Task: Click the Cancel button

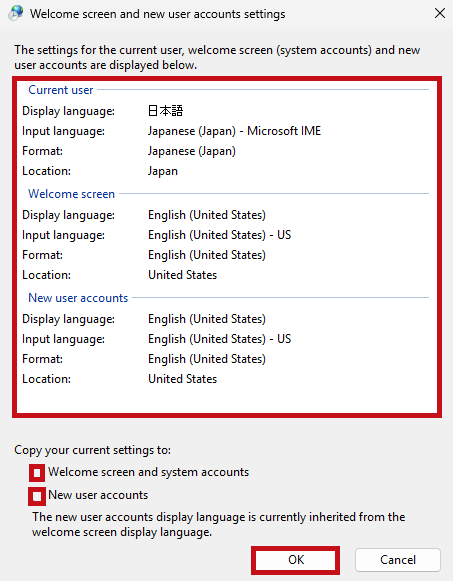Action: [x=398, y=560]
